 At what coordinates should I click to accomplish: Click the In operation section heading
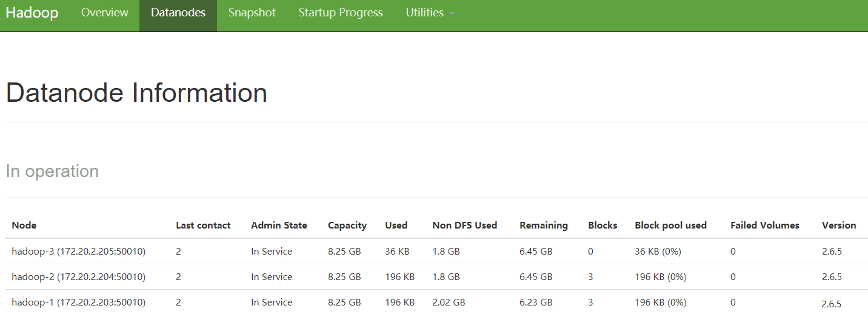click(x=52, y=172)
